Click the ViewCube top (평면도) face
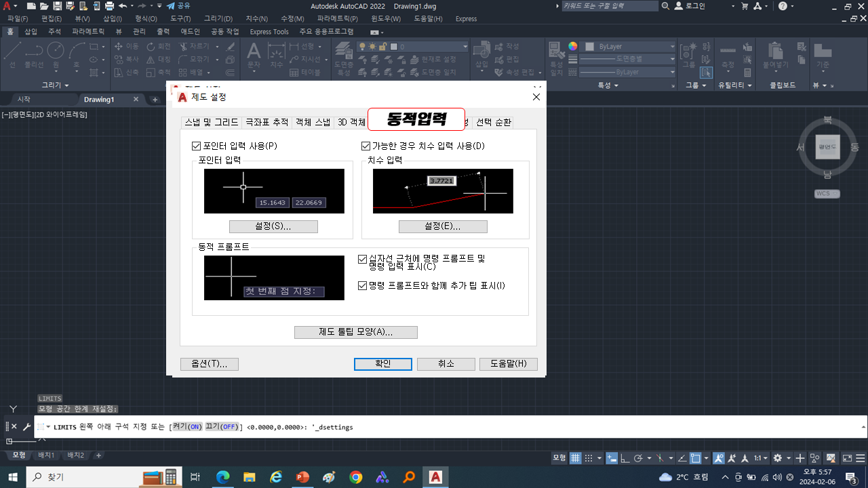Viewport: 868px width, 488px height. 827,146
